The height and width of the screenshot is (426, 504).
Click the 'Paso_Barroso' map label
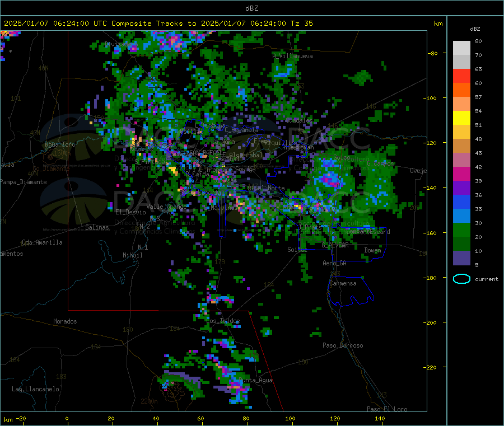pos(343,345)
